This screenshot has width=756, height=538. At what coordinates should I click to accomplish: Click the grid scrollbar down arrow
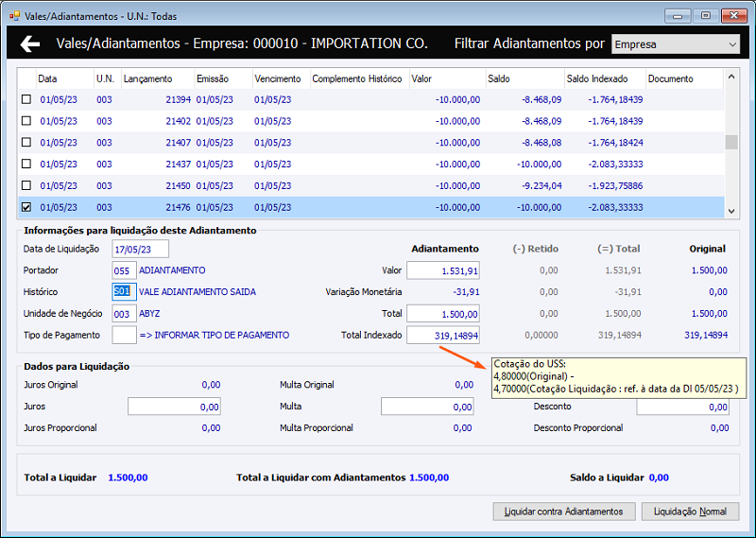click(x=731, y=211)
